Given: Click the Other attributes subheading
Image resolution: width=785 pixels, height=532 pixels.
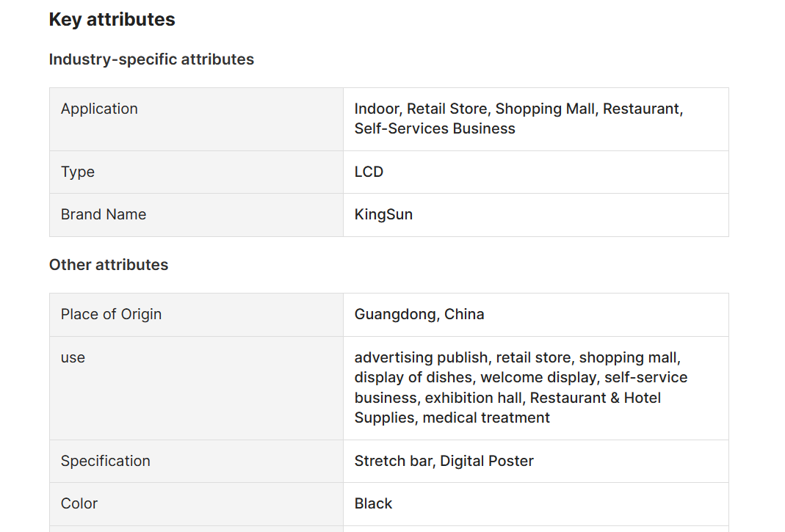Looking at the screenshot, I should pyautogui.click(x=109, y=265).
